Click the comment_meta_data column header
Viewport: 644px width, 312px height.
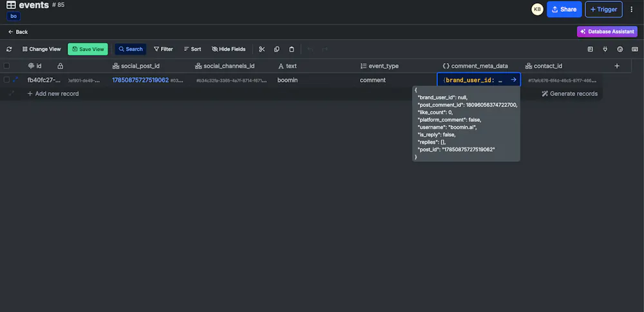tap(475, 66)
